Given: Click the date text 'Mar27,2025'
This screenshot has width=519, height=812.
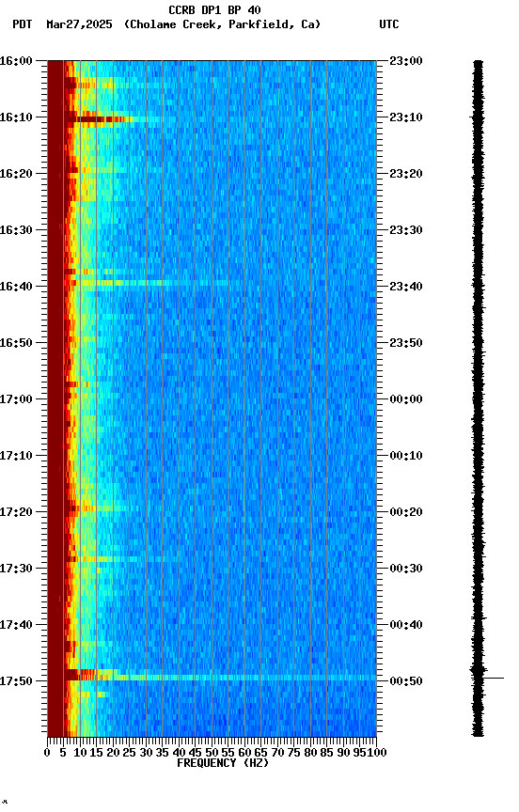Looking at the screenshot, I should click(79, 24).
